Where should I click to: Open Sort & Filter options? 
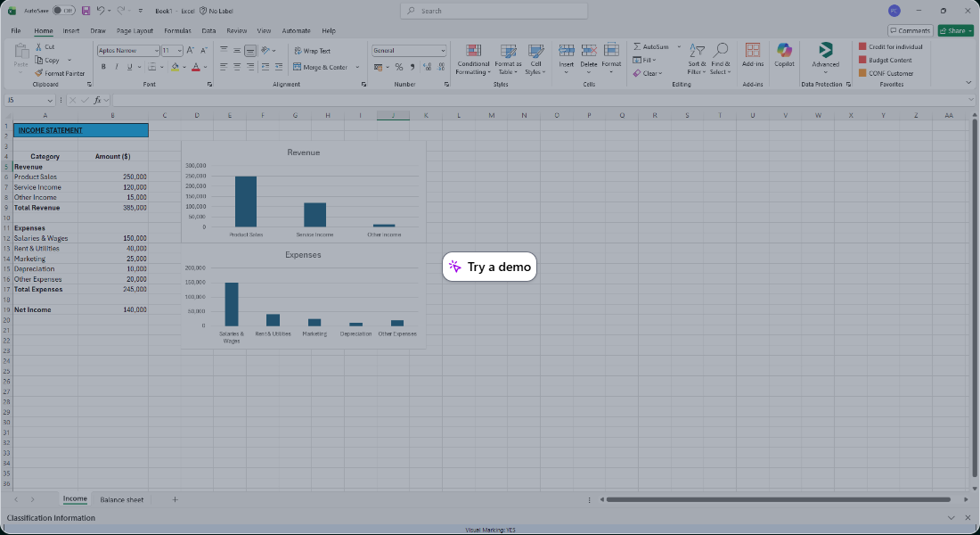coord(696,58)
